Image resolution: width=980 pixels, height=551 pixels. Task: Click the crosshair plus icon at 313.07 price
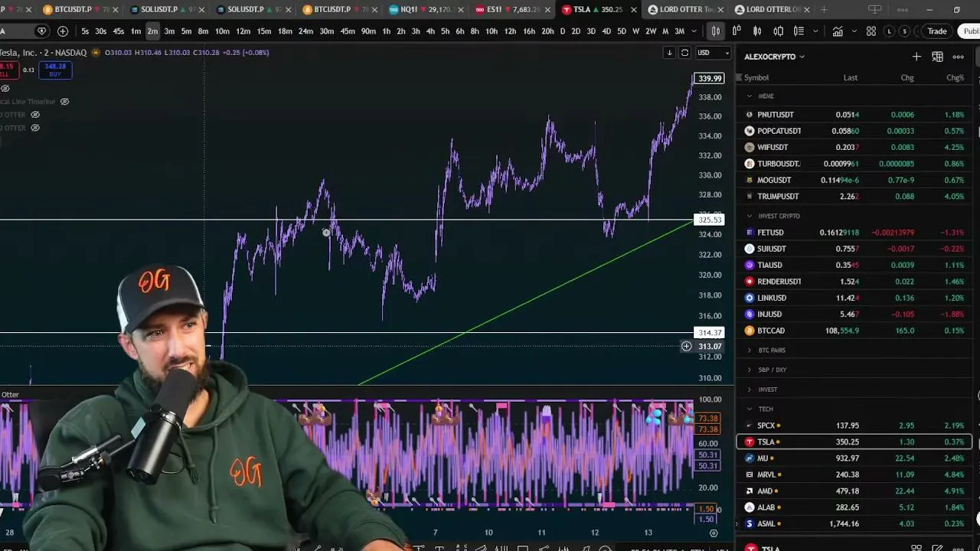(686, 347)
